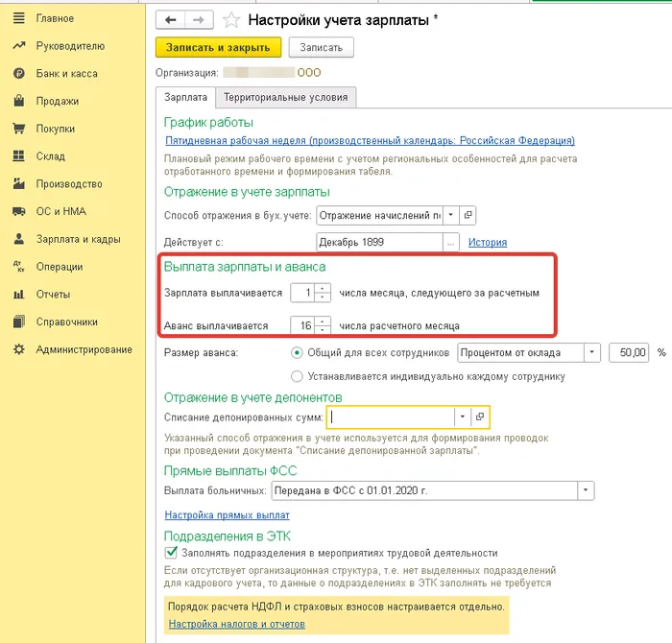Open Главное menu item
This screenshot has height=643, width=672.
55,18
